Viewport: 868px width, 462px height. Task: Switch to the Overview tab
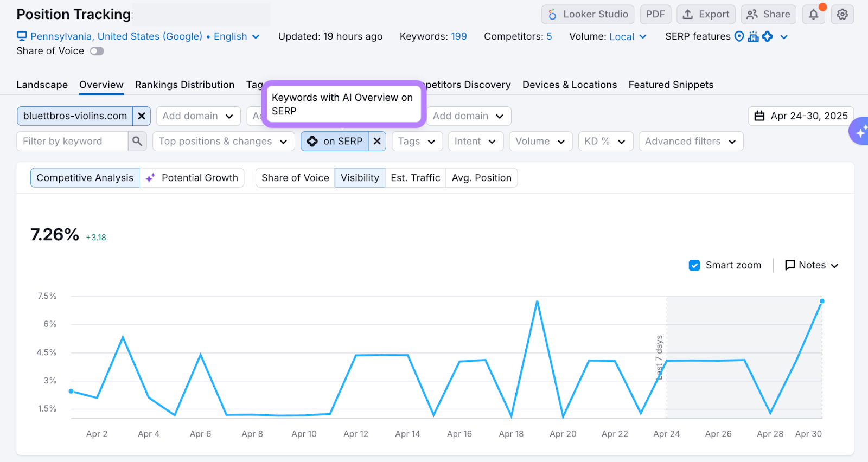tap(101, 85)
